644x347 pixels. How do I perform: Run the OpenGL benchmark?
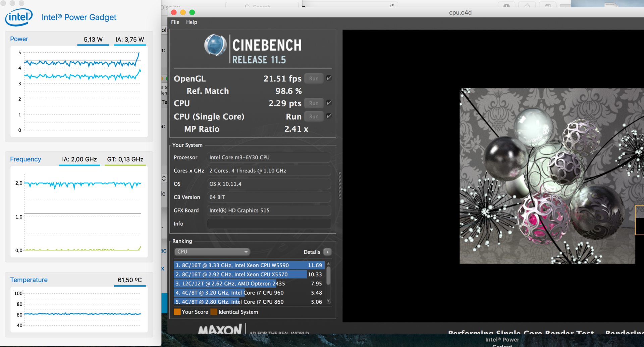[x=314, y=78]
